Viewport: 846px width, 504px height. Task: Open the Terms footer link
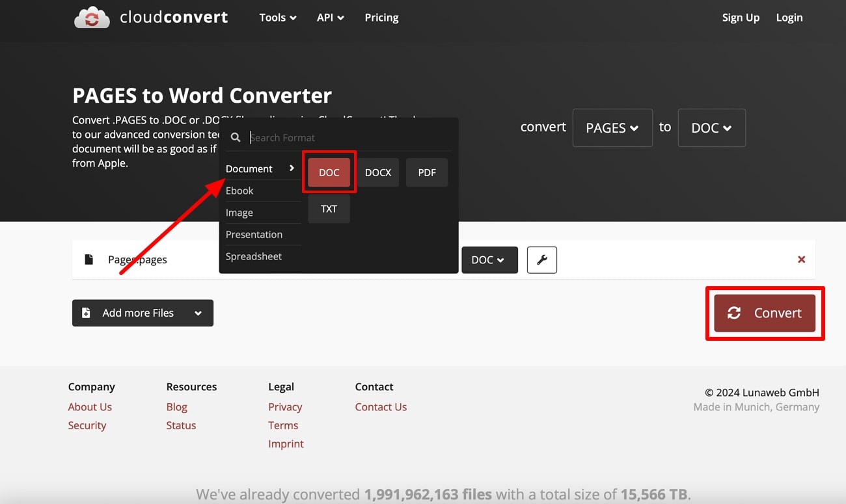[283, 425]
